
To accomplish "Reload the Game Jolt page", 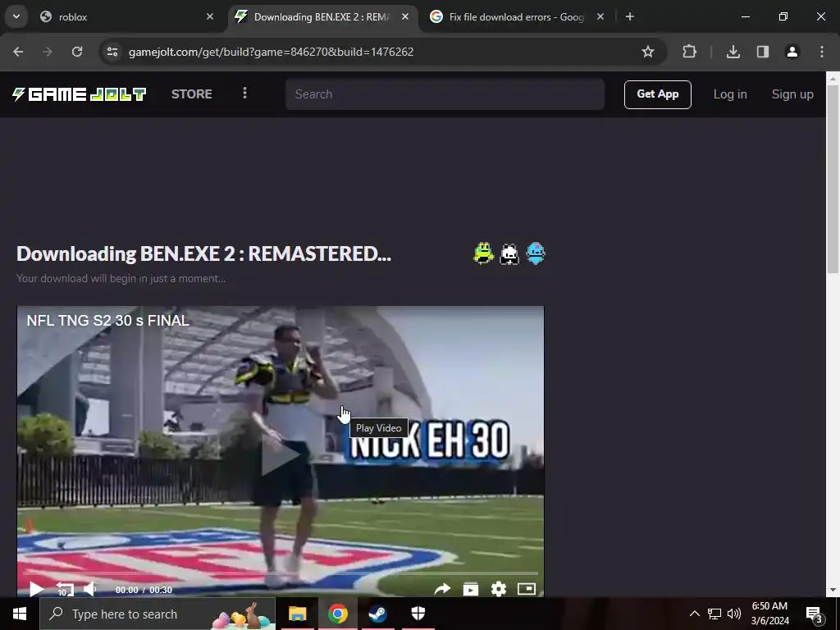I will tap(77, 52).
